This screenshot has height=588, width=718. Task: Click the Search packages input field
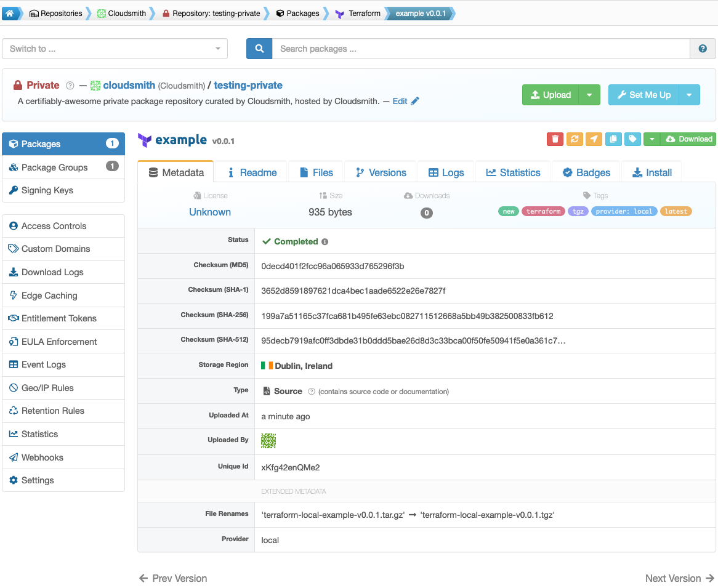[481, 49]
